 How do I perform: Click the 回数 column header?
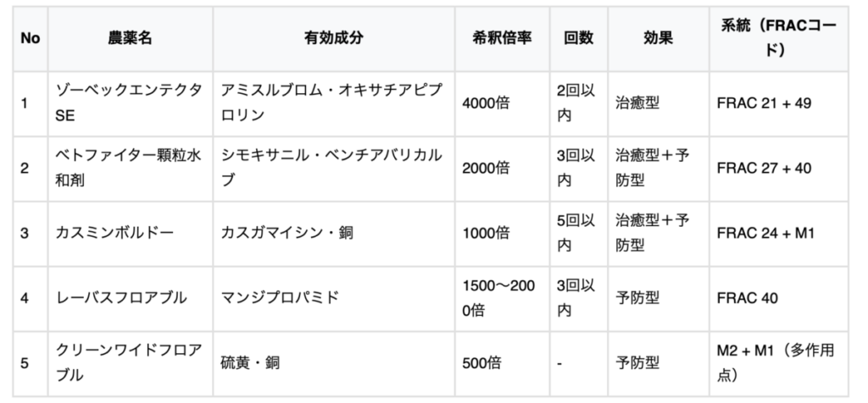578,39
